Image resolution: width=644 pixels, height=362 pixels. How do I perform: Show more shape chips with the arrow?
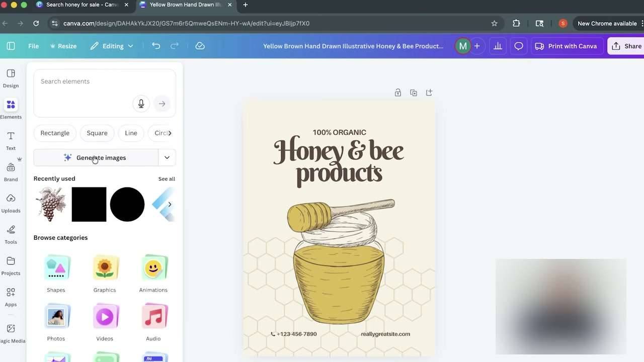click(170, 133)
